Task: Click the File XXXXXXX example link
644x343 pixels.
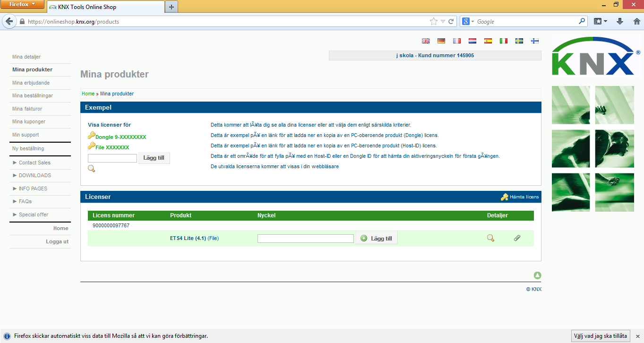Action: (112, 147)
